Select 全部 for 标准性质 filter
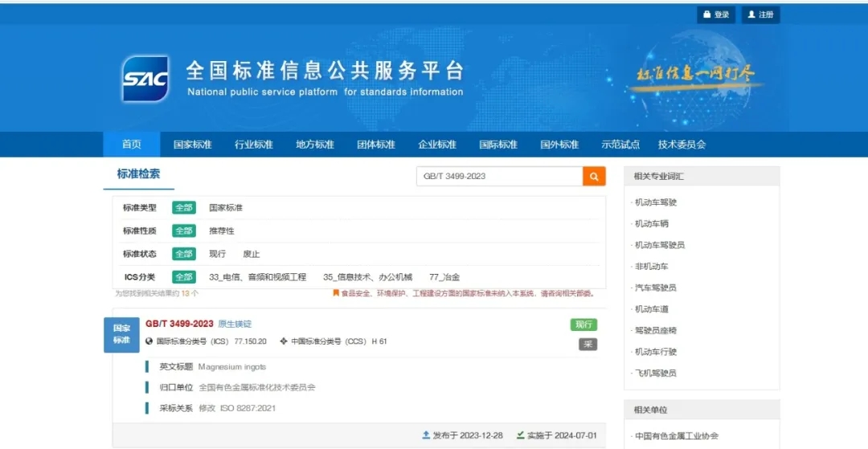 [x=184, y=231]
